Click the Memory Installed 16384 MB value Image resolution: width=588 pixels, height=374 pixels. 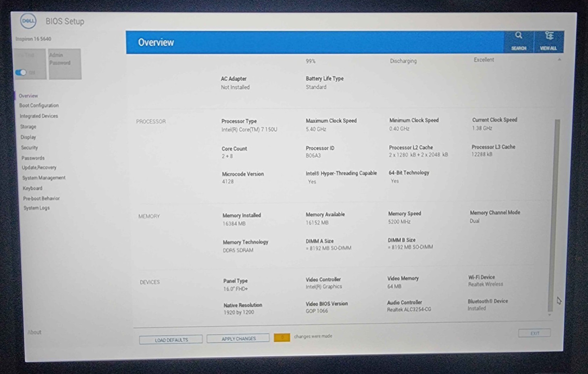click(x=234, y=223)
